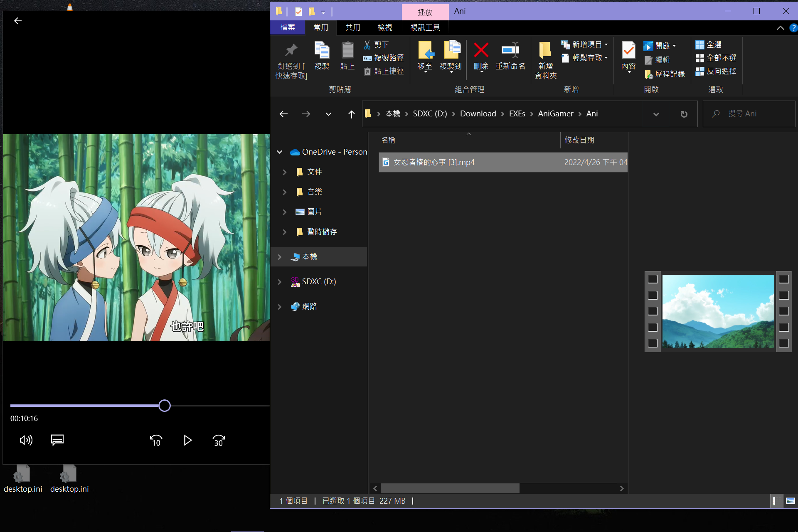Switch to large thumbnails view icon
Image resolution: width=798 pixels, height=532 pixels.
(790, 501)
